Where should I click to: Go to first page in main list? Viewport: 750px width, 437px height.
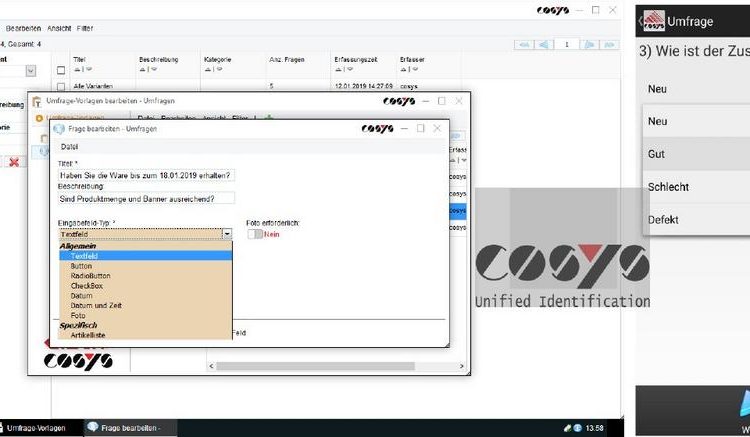pos(524,44)
